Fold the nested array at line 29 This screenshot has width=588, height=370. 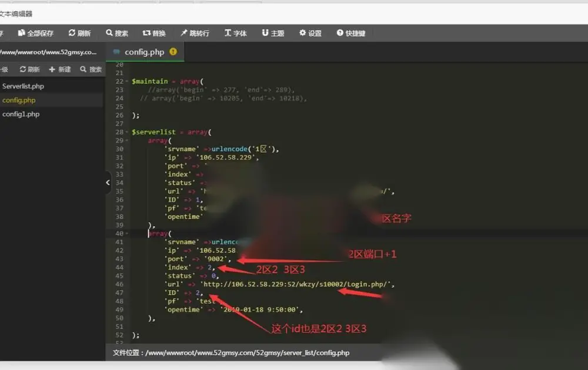pyautogui.click(x=127, y=141)
